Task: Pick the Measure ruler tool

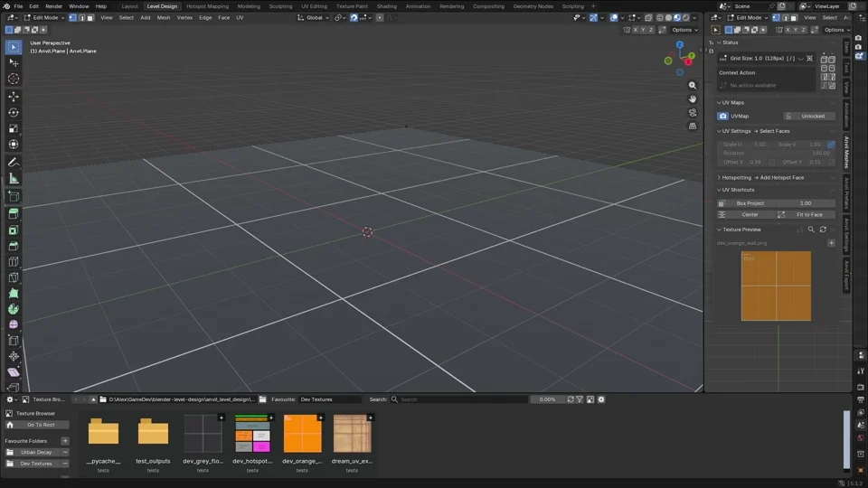Action: pos(14,179)
